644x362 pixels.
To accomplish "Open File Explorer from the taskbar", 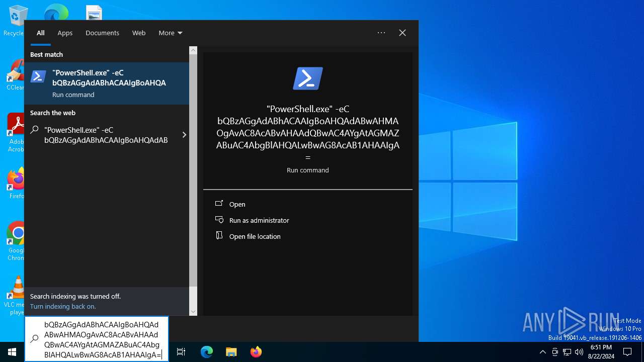I will tap(231, 352).
